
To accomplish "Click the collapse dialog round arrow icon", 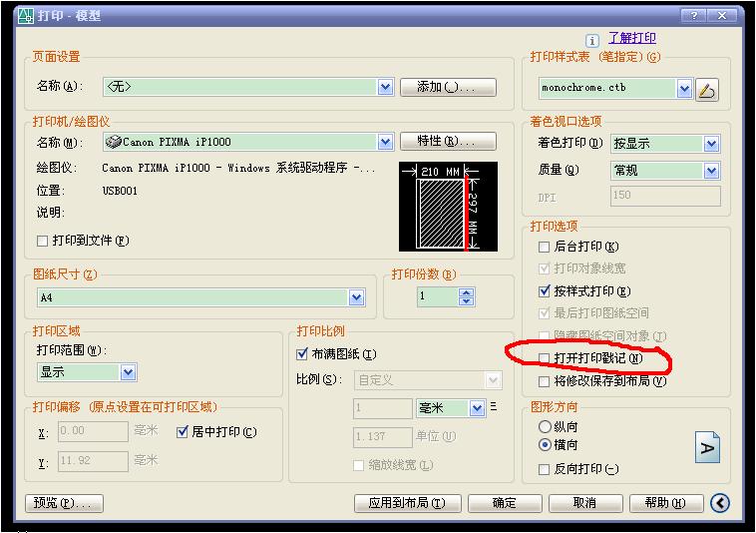I will (720, 503).
